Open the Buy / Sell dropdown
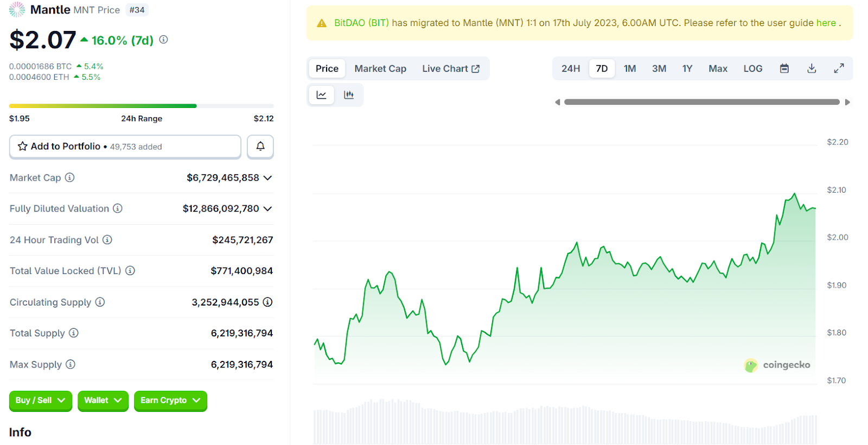 click(40, 400)
